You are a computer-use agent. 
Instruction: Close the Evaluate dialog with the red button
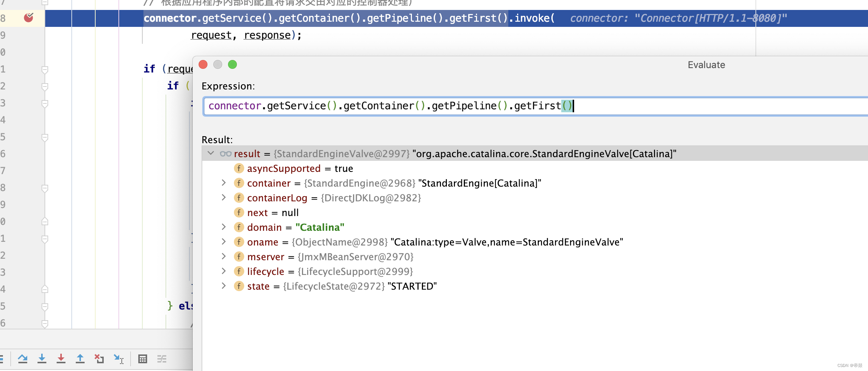(x=203, y=65)
